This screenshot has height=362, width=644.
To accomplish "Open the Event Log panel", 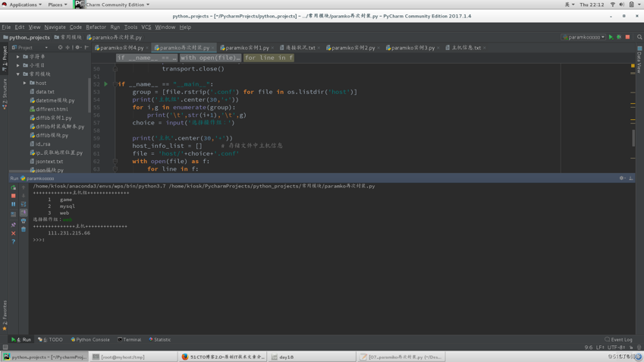I will tap(619, 340).
